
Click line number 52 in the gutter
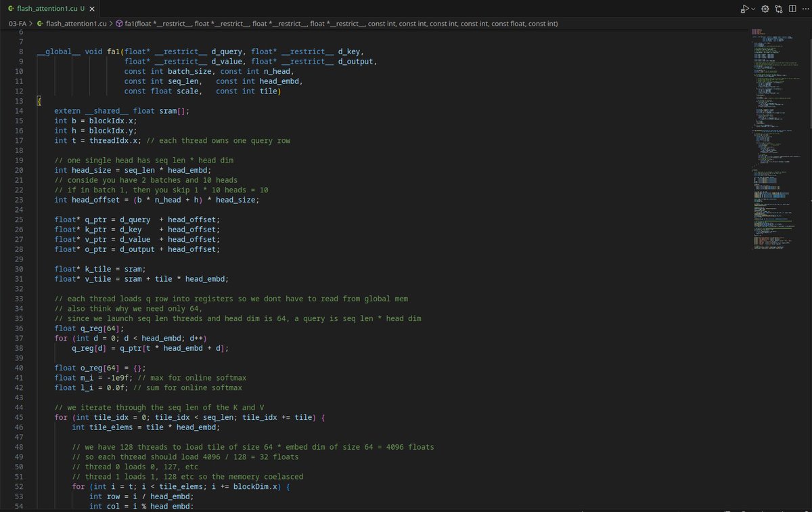click(19, 486)
